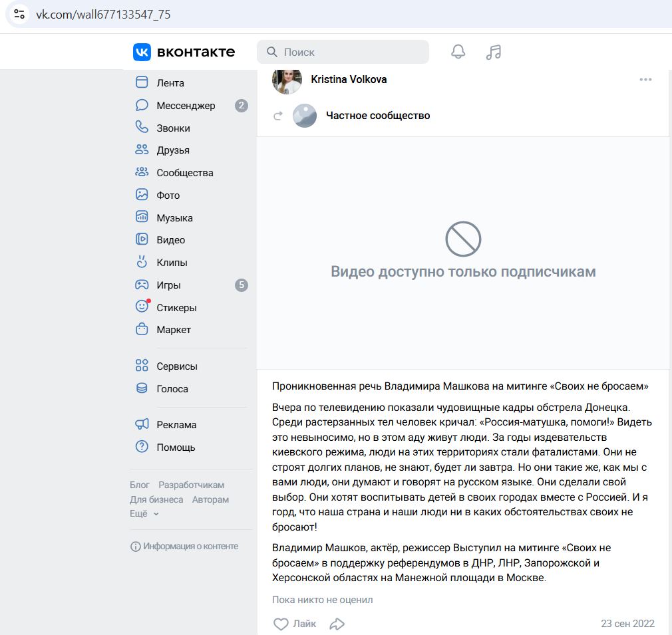
Task: Open Kristina Volkova profile name link
Action: click(x=349, y=80)
